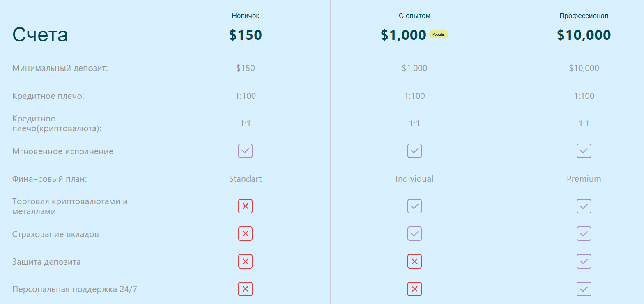Click the $1,000 С опытом price
The height and width of the screenshot is (304, 644).
pos(403,35)
